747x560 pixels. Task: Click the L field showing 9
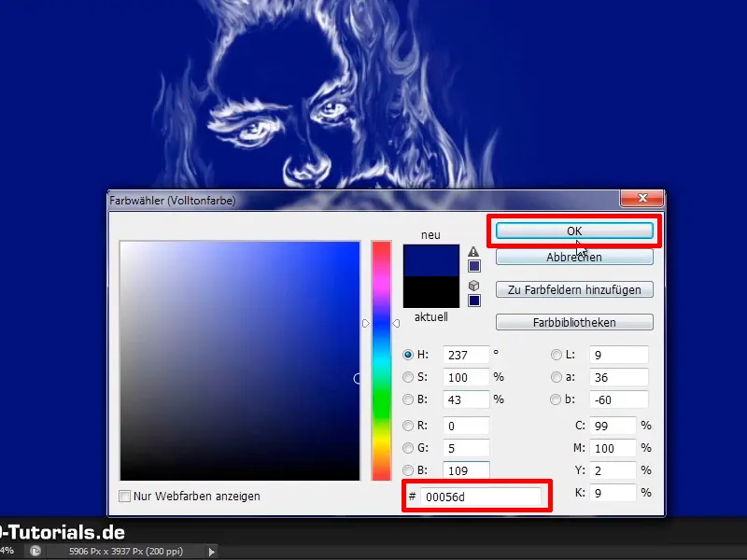tap(619, 355)
